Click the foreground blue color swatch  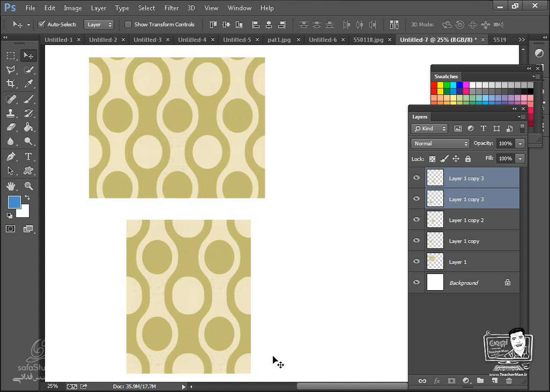[x=14, y=202]
